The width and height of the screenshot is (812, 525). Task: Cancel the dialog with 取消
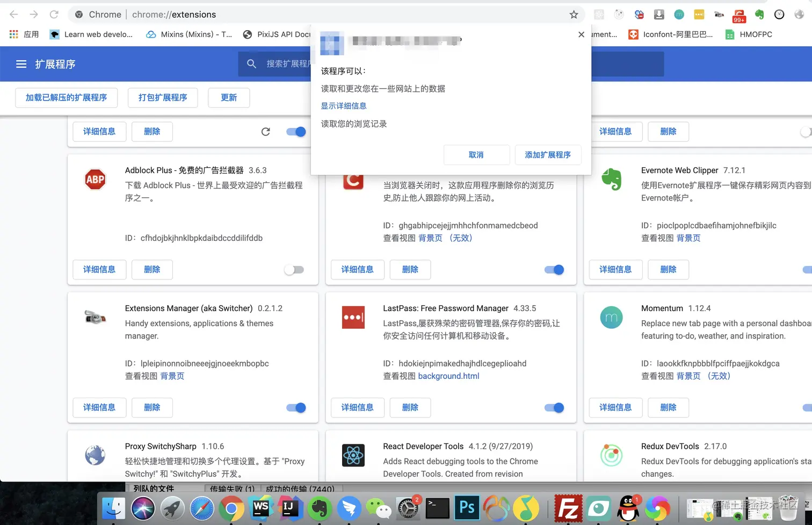pos(476,155)
